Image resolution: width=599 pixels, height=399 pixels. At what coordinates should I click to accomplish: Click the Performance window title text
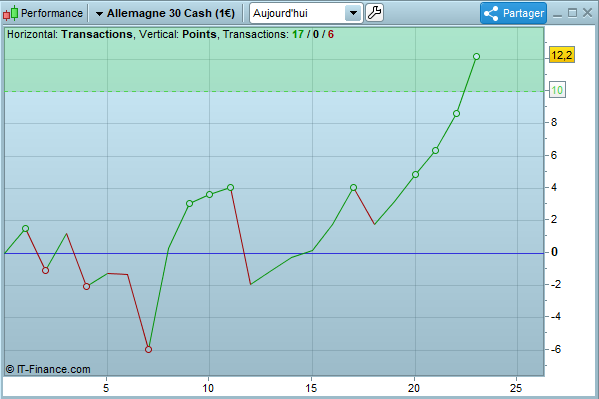coord(52,13)
